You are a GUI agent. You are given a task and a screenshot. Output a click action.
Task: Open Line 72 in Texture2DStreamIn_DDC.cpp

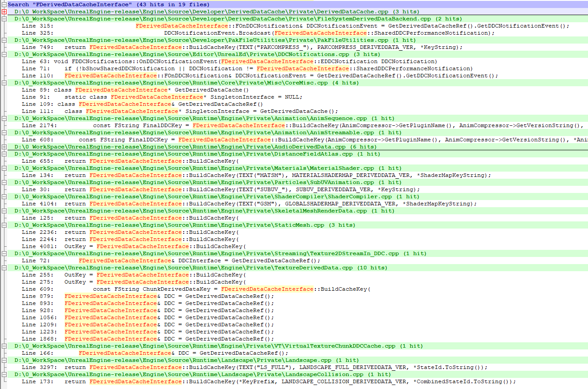[178, 260]
